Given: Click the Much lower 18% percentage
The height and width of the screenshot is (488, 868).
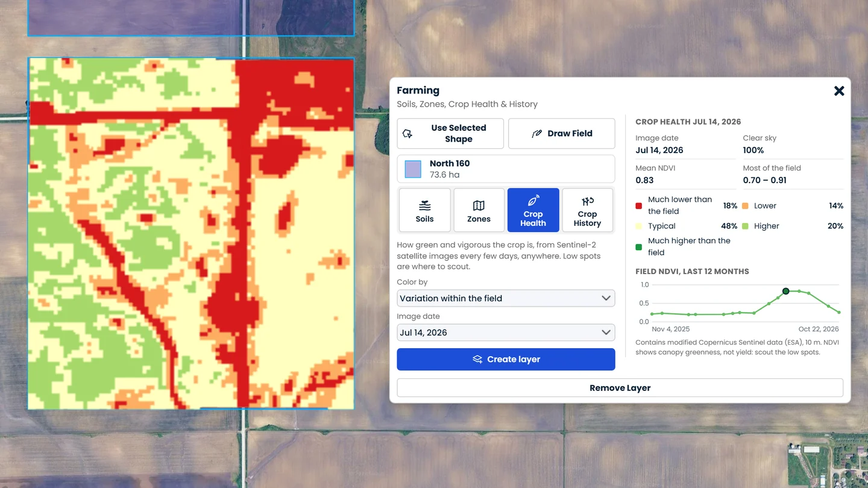Looking at the screenshot, I should pyautogui.click(x=730, y=205).
